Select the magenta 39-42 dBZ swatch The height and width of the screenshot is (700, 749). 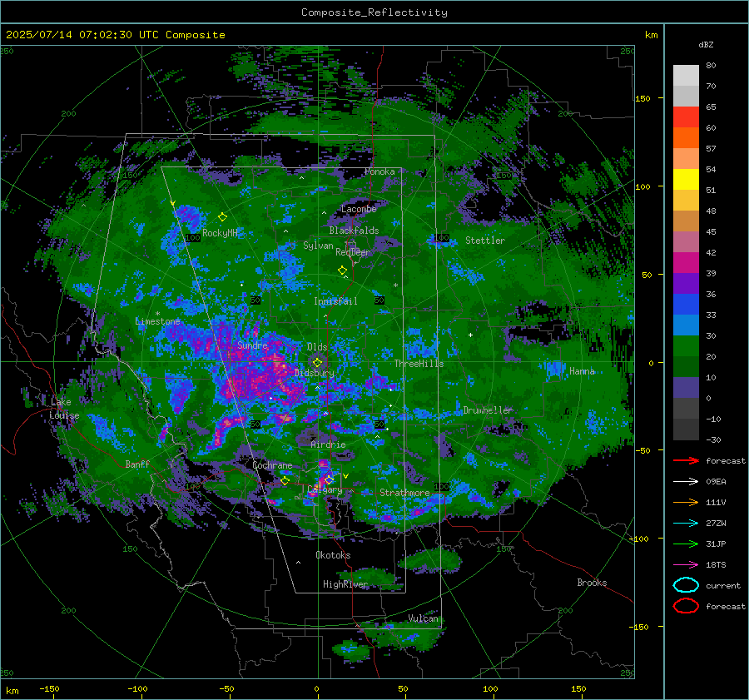tap(686, 263)
